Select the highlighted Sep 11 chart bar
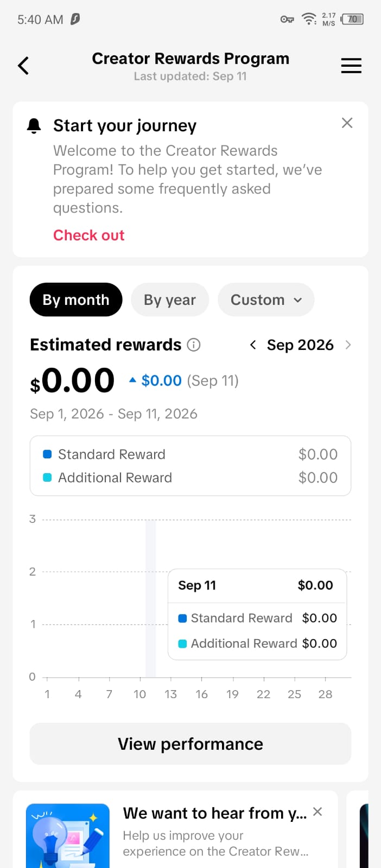 pyautogui.click(x=151, y=598)
